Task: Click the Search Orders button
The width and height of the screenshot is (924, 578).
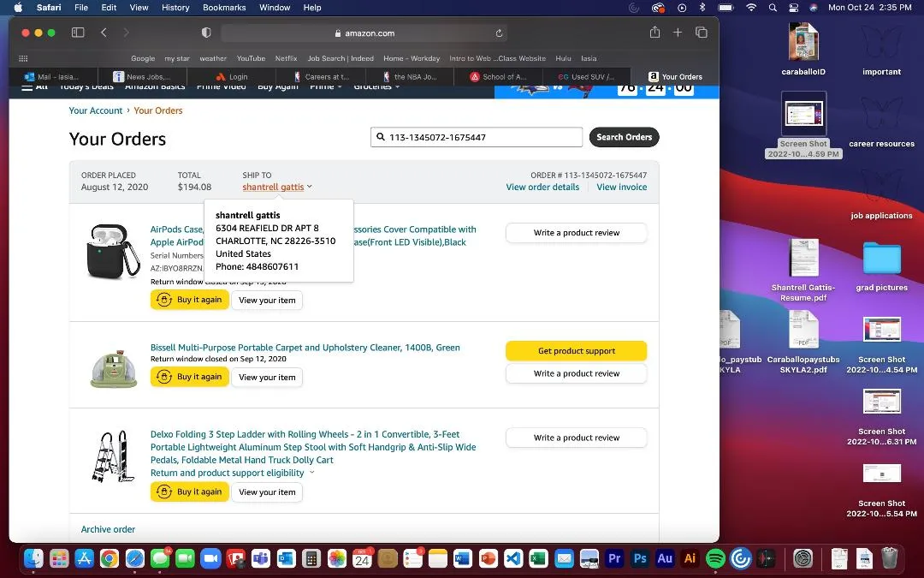Action: [x=624, y=137]
